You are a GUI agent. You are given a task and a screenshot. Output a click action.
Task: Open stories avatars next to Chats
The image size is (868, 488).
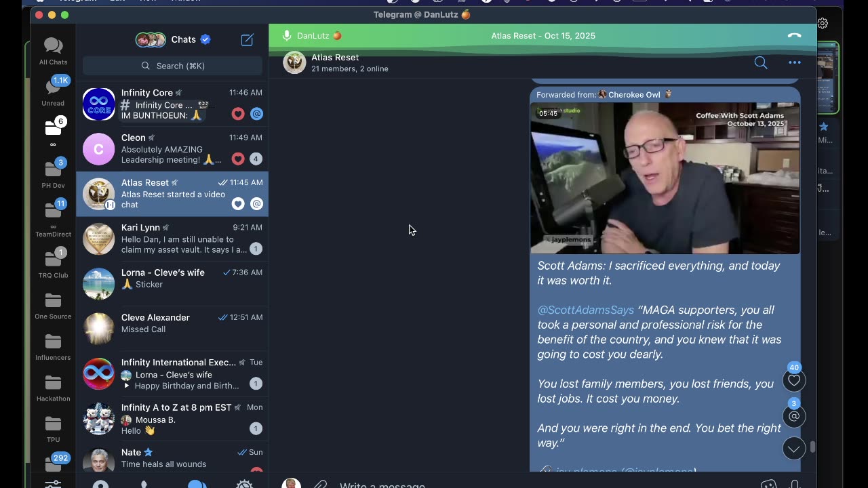pos(151,40)
